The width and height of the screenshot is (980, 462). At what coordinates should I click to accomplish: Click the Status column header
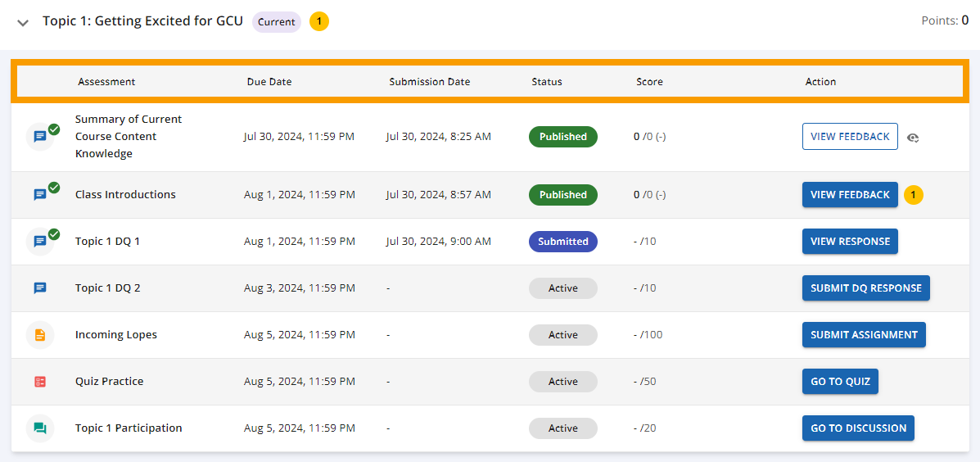click(x=547, y=81)
